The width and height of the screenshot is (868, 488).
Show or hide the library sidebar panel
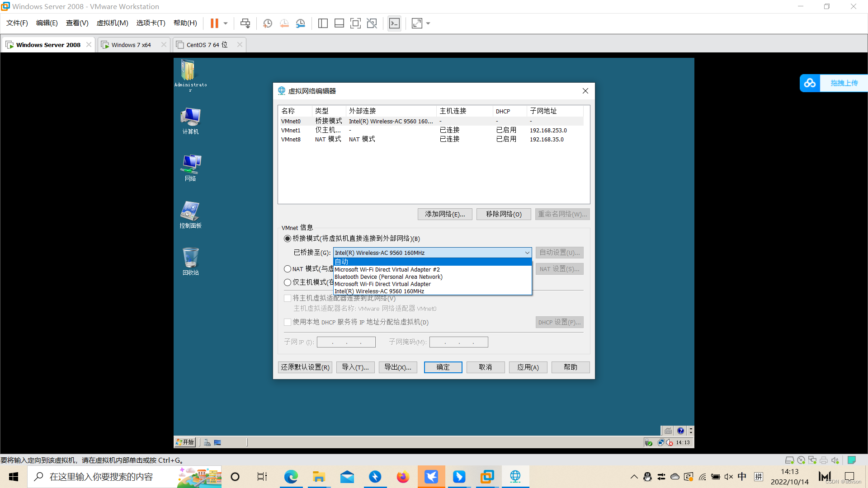click(x=323, y=23)
